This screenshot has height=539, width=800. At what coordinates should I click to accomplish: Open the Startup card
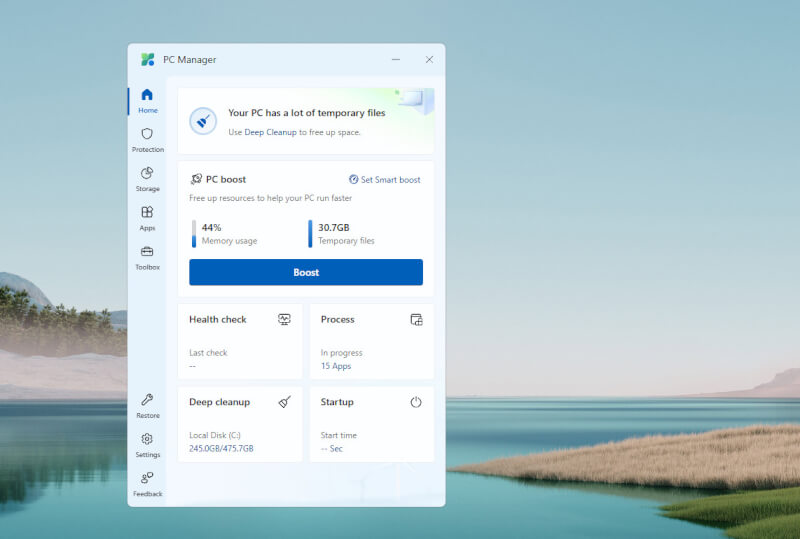(371, 424)
